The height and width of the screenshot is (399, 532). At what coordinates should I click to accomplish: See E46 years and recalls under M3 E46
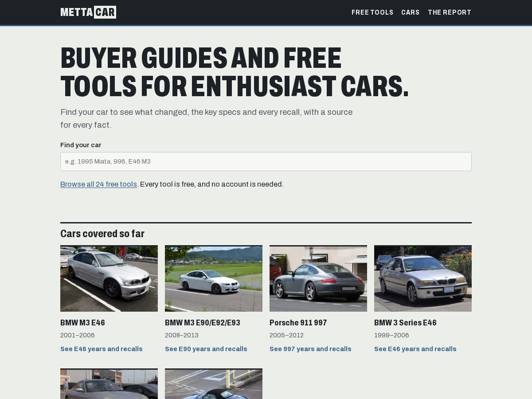(102, 349)
